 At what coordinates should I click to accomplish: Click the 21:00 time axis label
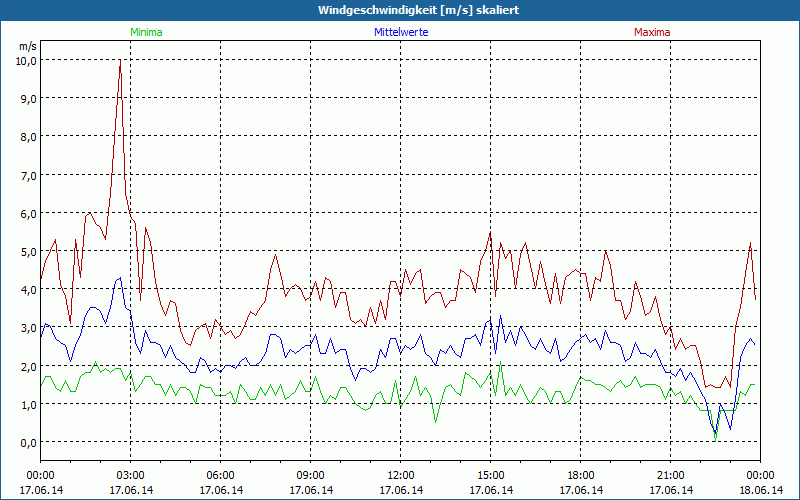tap(670, 476)
